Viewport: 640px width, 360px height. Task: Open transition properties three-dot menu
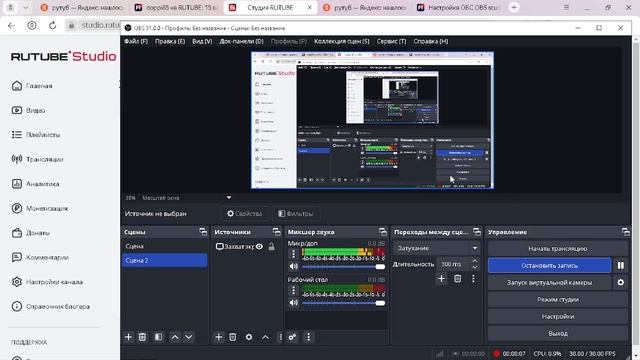(x=473, y=279)
